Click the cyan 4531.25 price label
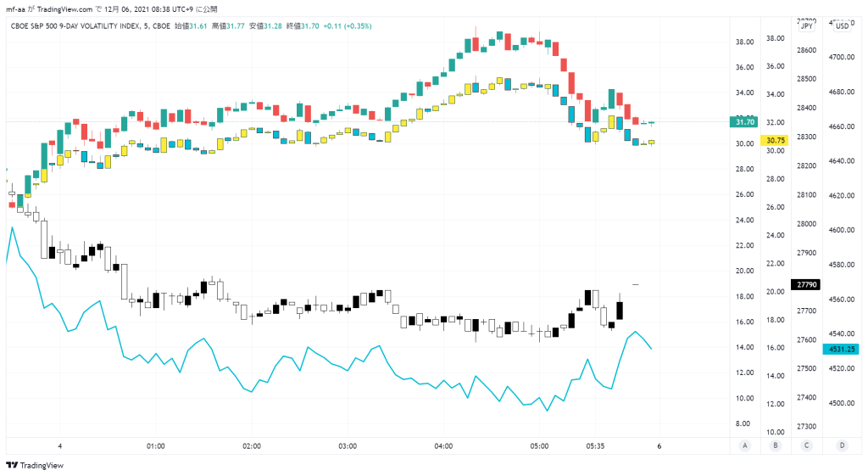 842,349
